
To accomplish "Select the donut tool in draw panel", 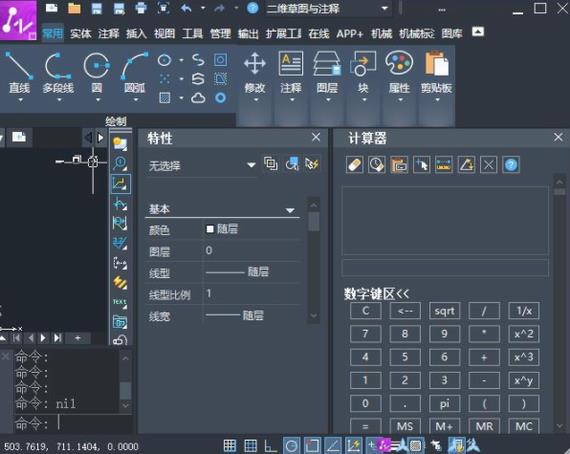I will pyautogui.click(x=220, y=98).
